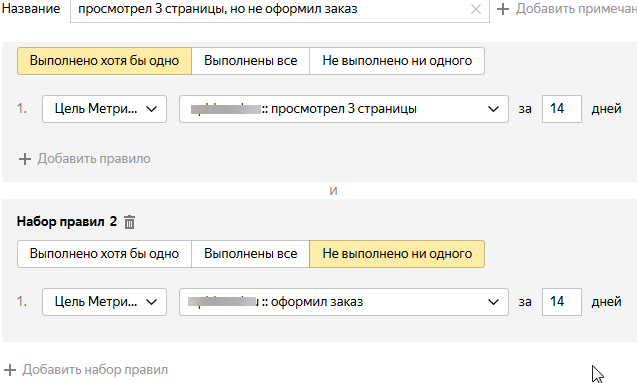Select Выполнено хотя бы одно in Набор правил 2

coord(104,254)
